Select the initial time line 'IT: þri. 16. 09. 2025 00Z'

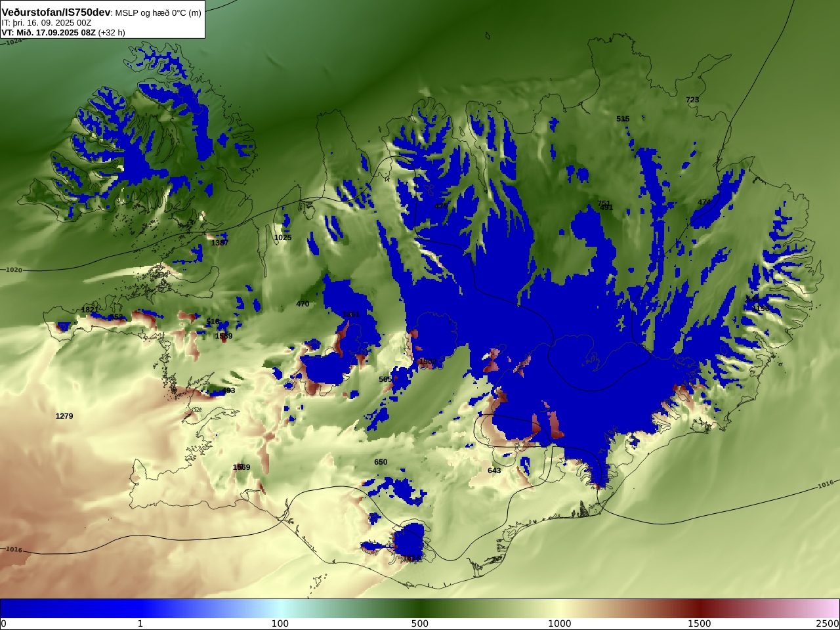coord(46,22)
